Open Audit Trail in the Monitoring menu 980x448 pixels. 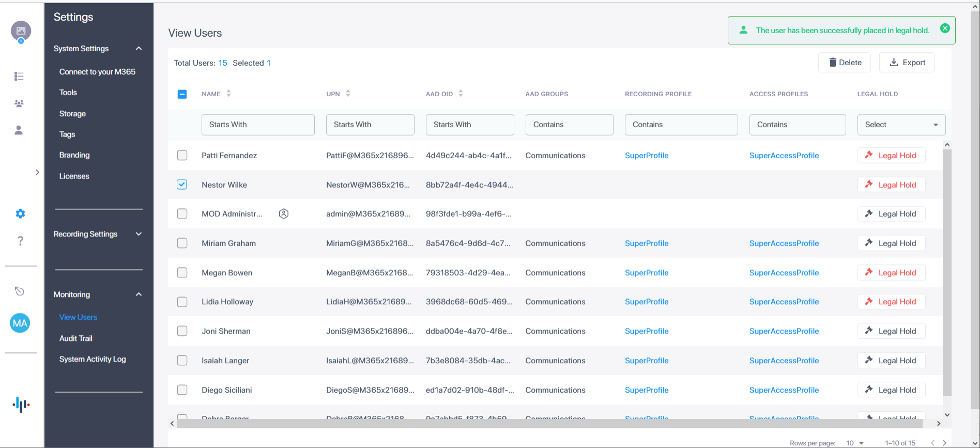click(76, 338)
